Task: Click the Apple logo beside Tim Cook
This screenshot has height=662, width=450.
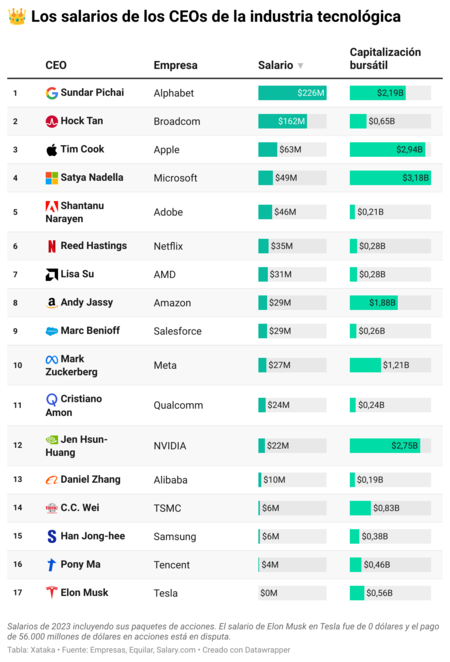Action: coord(52,149)
